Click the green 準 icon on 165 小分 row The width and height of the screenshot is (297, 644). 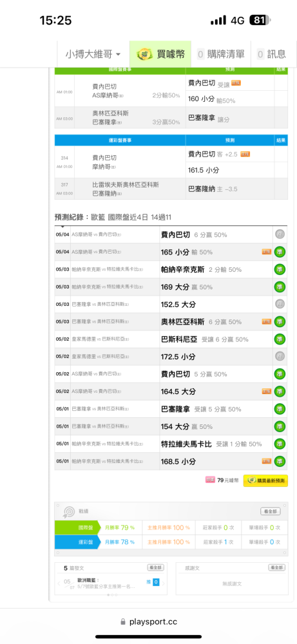(x=280, y=252)
